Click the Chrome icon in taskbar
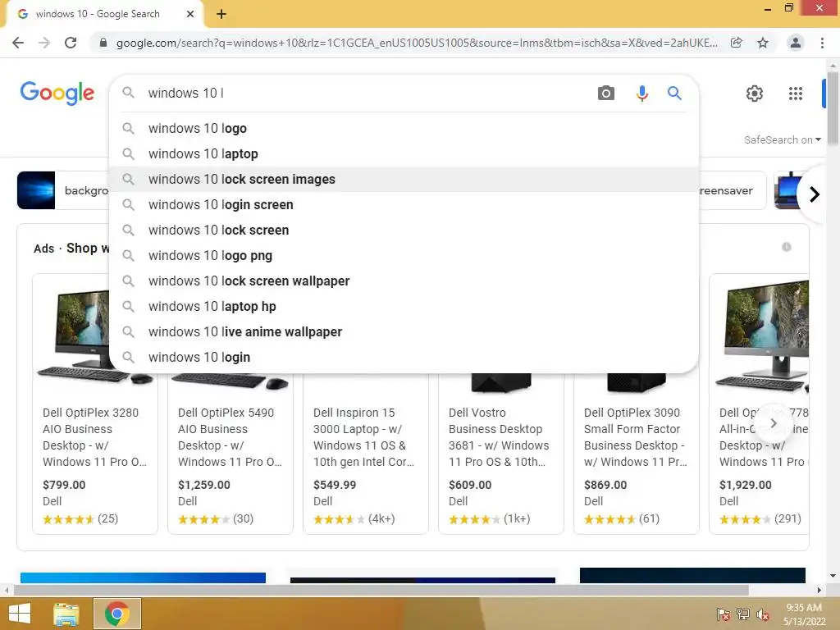The image size is (840, 630). pyautogui.click(x=117, y=614)
